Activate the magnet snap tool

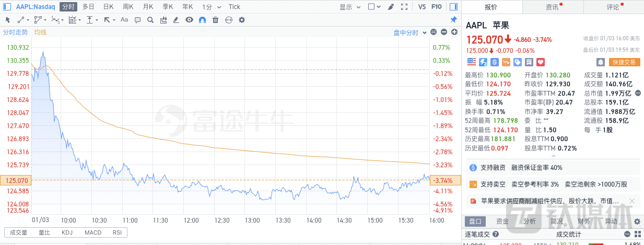point(202,20)
